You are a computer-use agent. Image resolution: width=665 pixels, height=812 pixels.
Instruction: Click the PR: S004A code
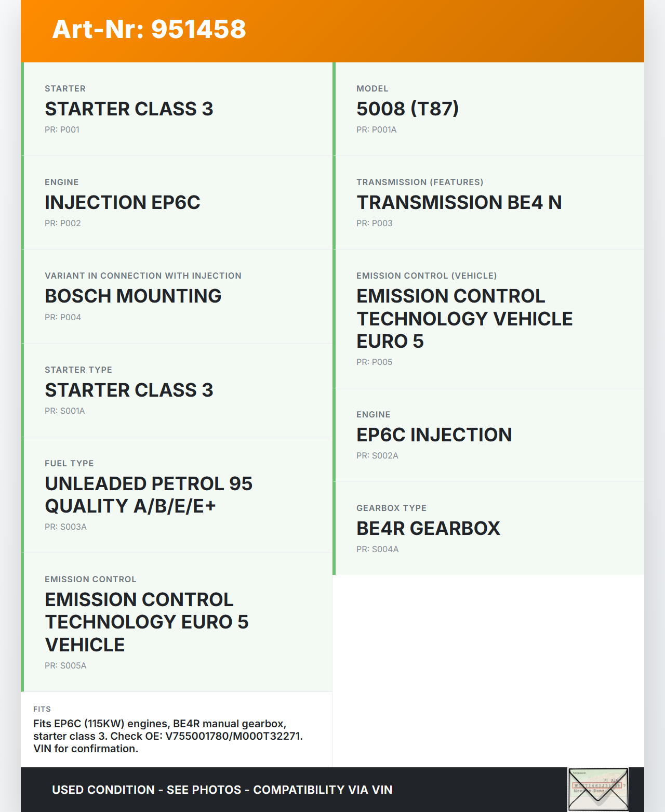377,549
